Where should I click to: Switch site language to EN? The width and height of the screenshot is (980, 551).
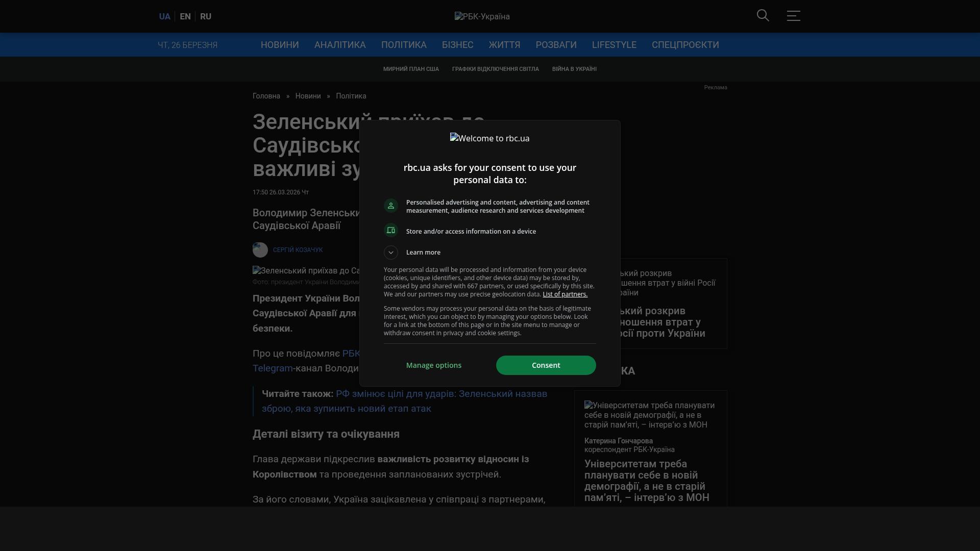(x=185, y=16)
